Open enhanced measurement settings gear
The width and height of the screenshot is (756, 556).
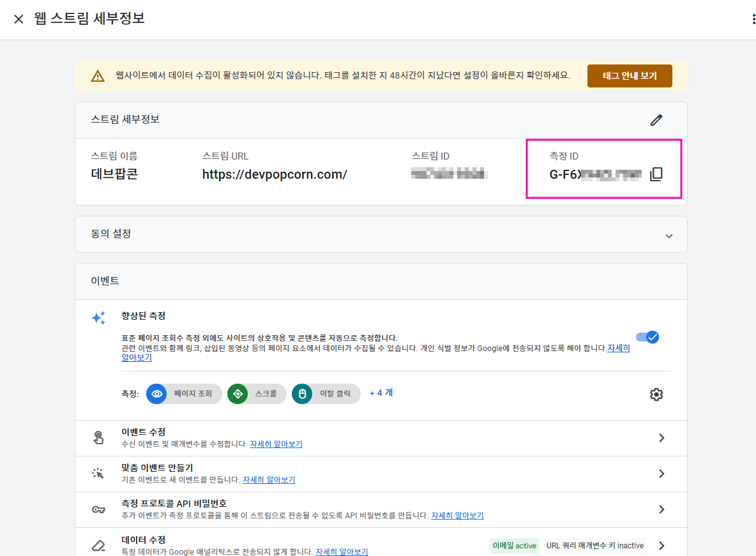point(656,394)
